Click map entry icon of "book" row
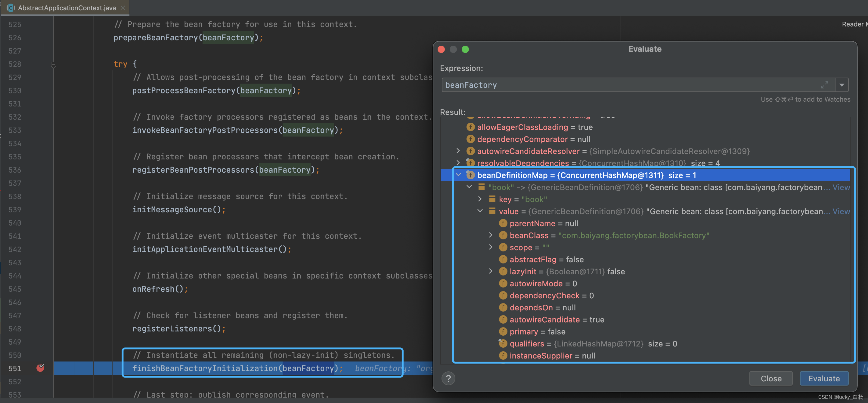 [x=482, y=187]
